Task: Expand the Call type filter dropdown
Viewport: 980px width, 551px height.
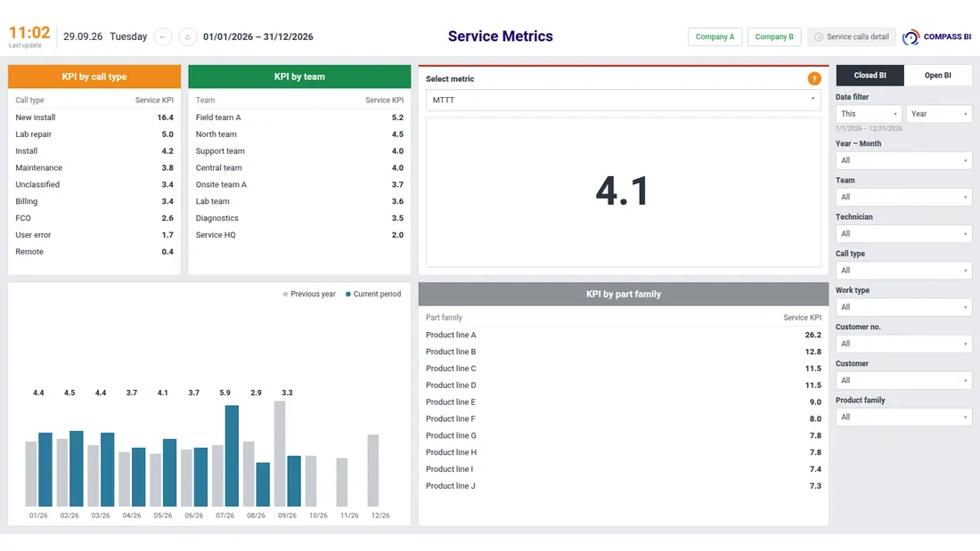Action: click(903, 271)
